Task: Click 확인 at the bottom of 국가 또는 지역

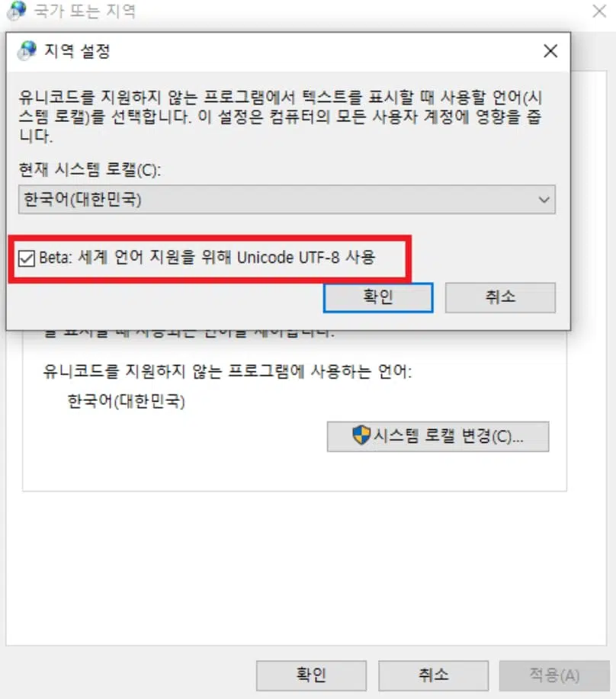Action: pyautogui.click(x=311, y=675)
